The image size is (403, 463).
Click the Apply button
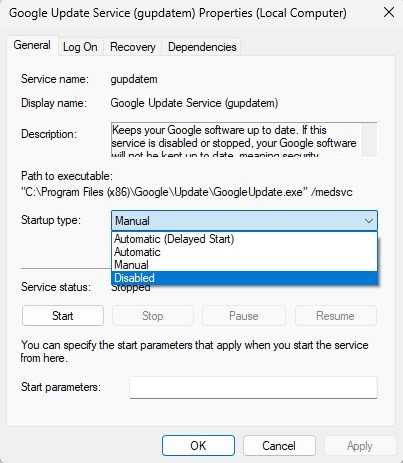coord(360,446)
